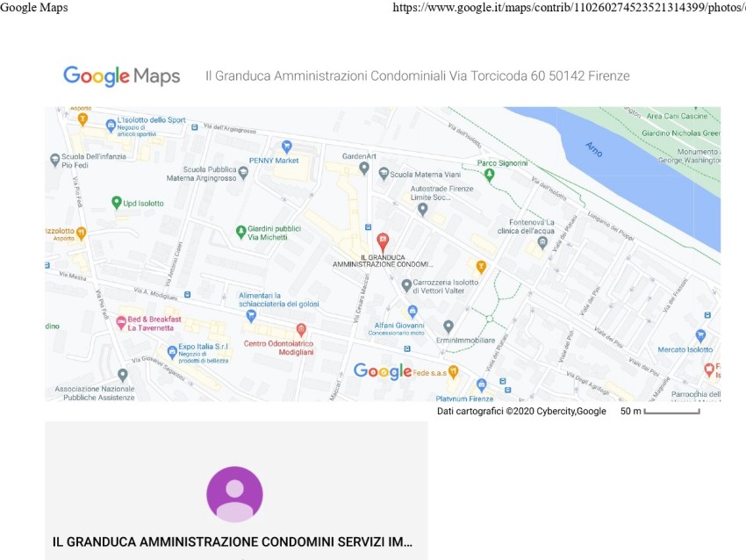746x560 pixels.
Task: Click the red Il Granduca location pin
Action: (383, 242)
